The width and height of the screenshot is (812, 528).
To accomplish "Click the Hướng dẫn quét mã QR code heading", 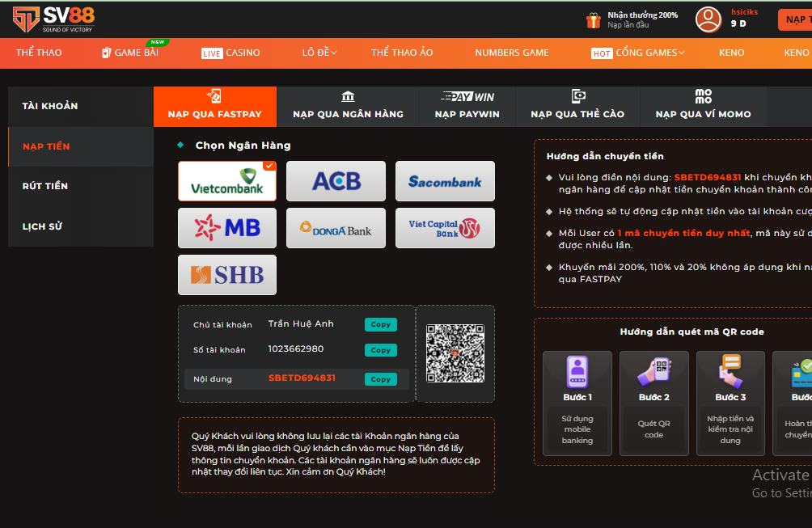I will tap(691, 332).
